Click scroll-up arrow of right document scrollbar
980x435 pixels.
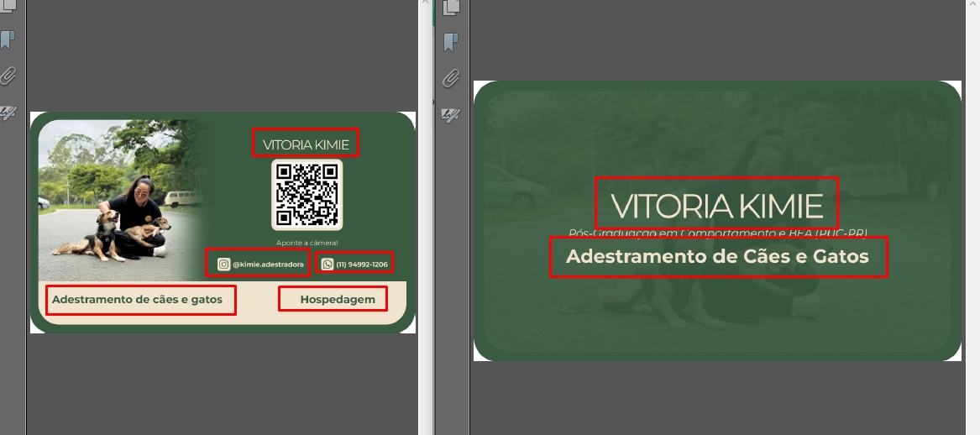pyautogui.click(x=974, y=4)
